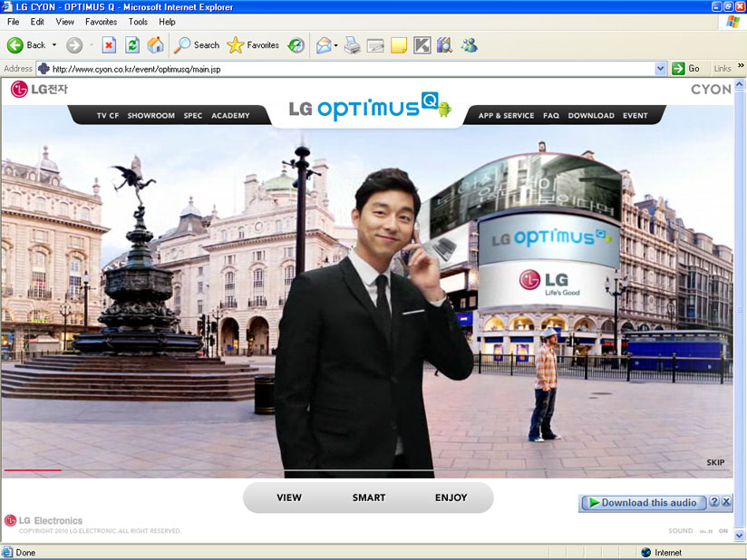The width and height of the screenshot is (747, 560).
Task: Open the Back button history dropdown arrow
Action: pyautogui.click(x=54, y=45)
